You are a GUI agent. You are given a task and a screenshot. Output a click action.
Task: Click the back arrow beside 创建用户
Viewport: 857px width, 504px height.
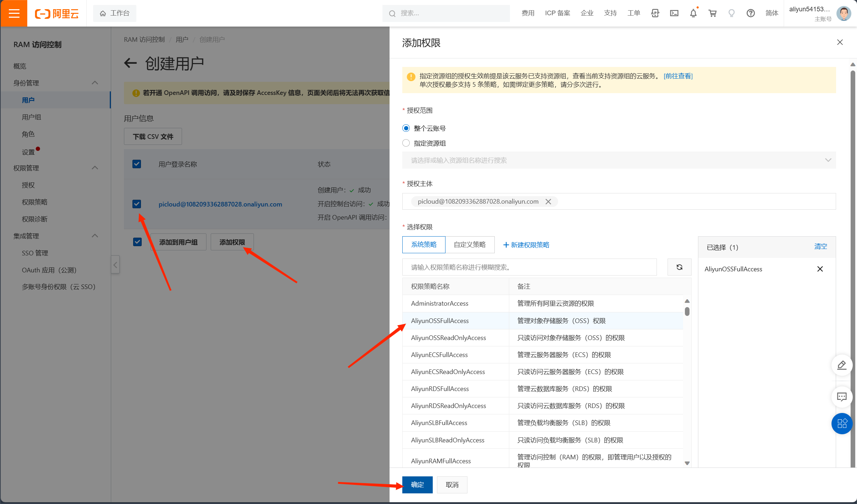click(130, 63)
